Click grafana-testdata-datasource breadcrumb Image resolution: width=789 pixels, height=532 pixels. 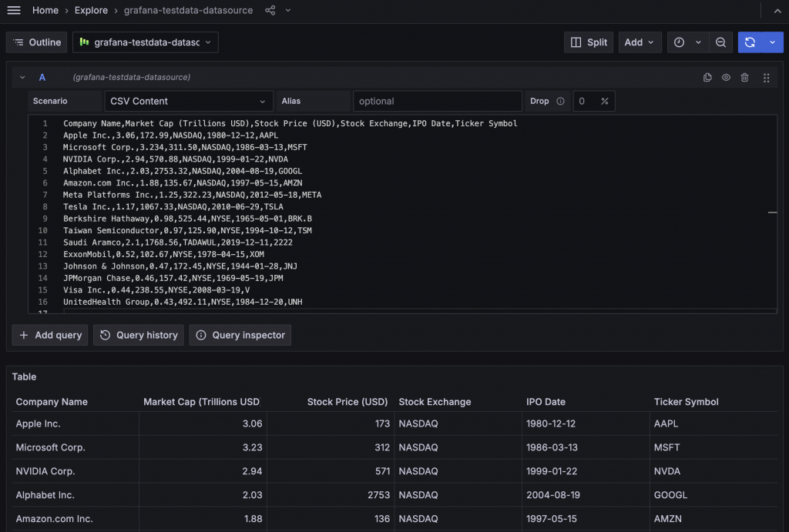[x=188, y=10]
